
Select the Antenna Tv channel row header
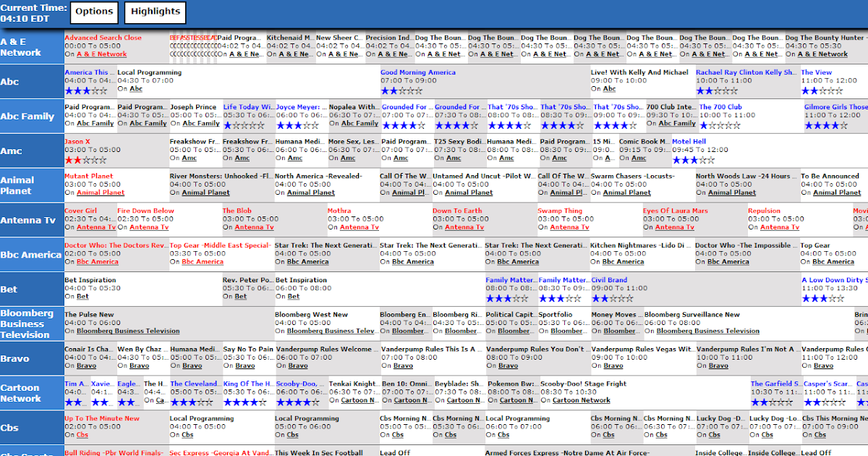(x=31, y=220)
